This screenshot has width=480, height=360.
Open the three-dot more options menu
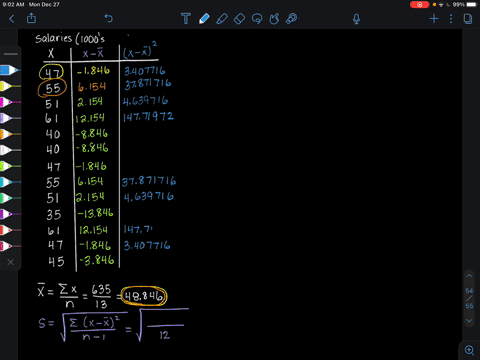451,19
